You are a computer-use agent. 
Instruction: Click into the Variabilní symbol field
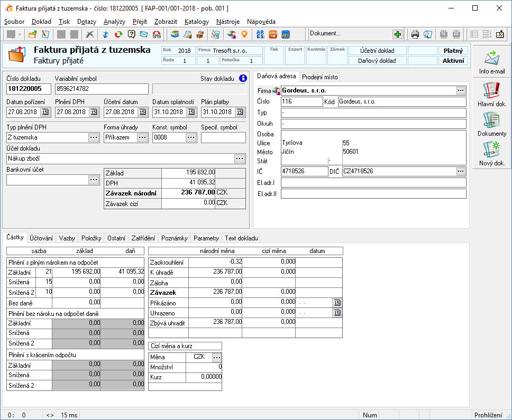click(102, 89)
